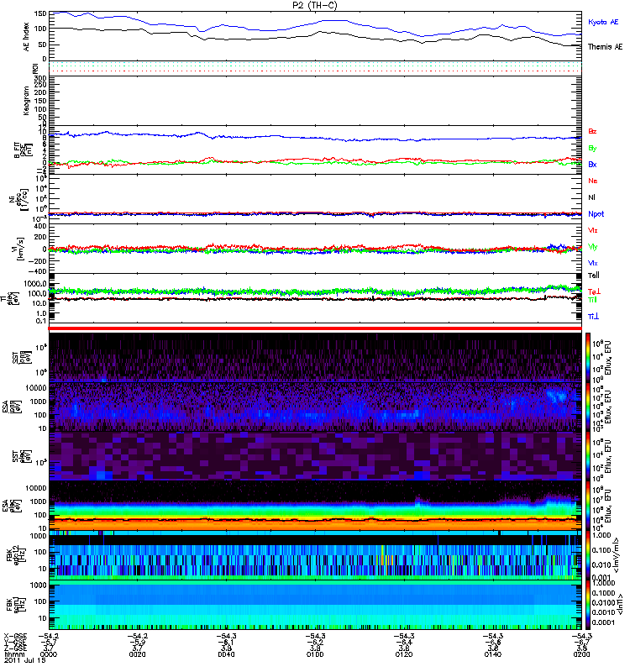Click the blue Bx legend label
630x672 pixels.
tap(592, 164)
